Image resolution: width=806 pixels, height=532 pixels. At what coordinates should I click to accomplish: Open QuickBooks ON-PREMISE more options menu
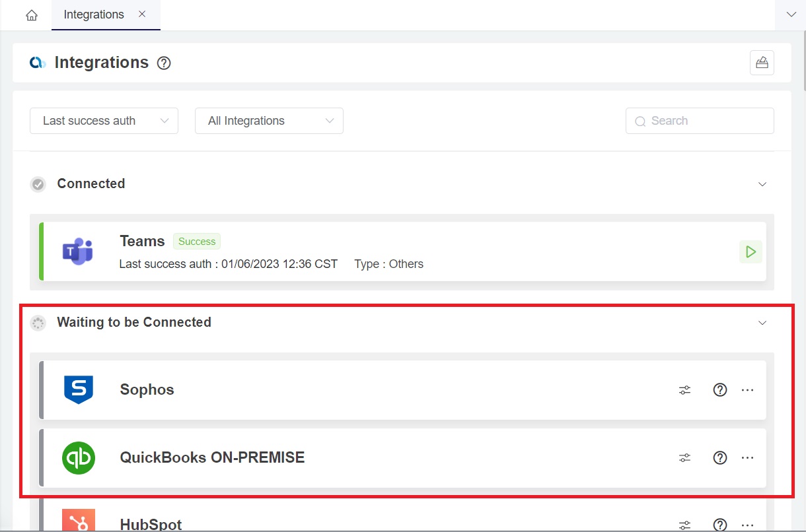[747, 458]
